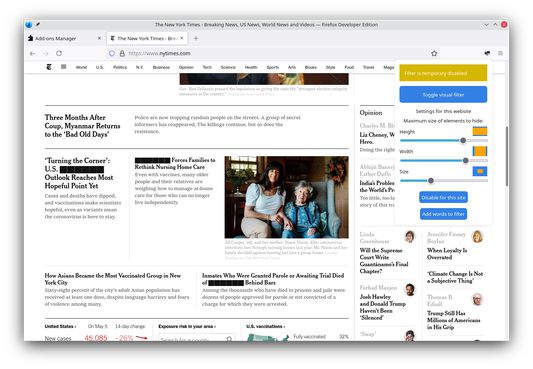Click Toggle visual filter button

coord(443,94)
